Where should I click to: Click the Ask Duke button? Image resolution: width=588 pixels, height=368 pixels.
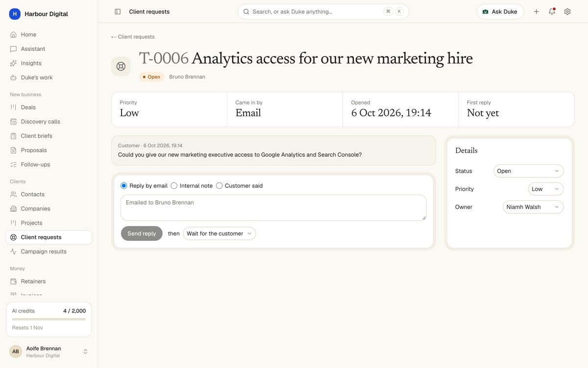point(500,12)
